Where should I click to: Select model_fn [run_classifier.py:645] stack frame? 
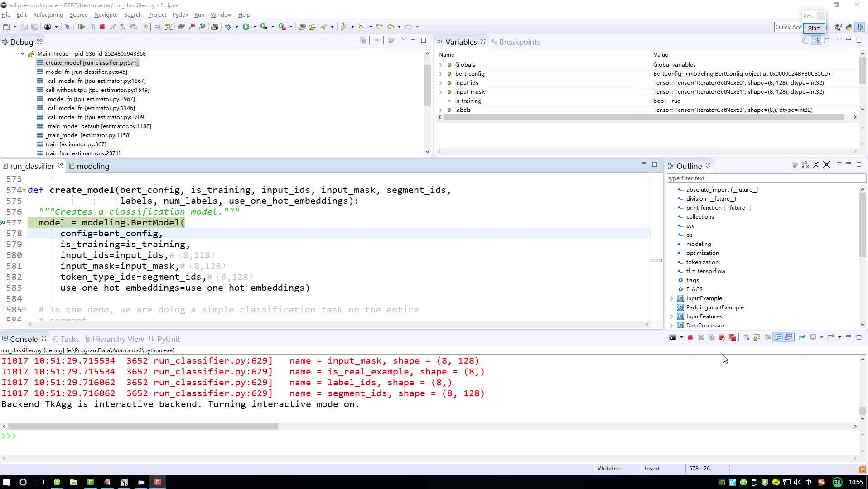click(x=86, y=72)
